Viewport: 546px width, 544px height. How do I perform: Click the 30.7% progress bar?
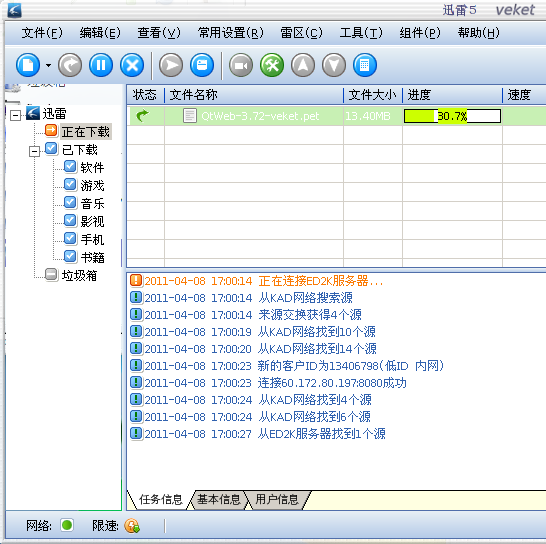click(452, 116)
